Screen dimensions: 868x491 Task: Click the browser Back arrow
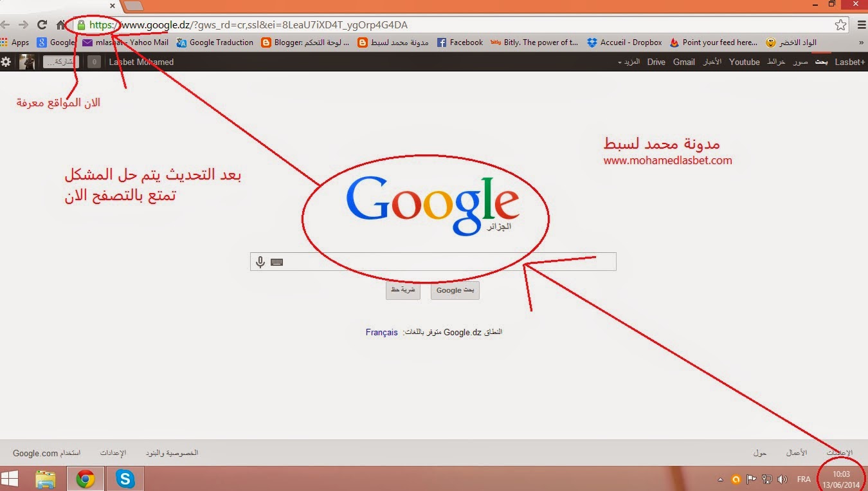tap(5, 25)
